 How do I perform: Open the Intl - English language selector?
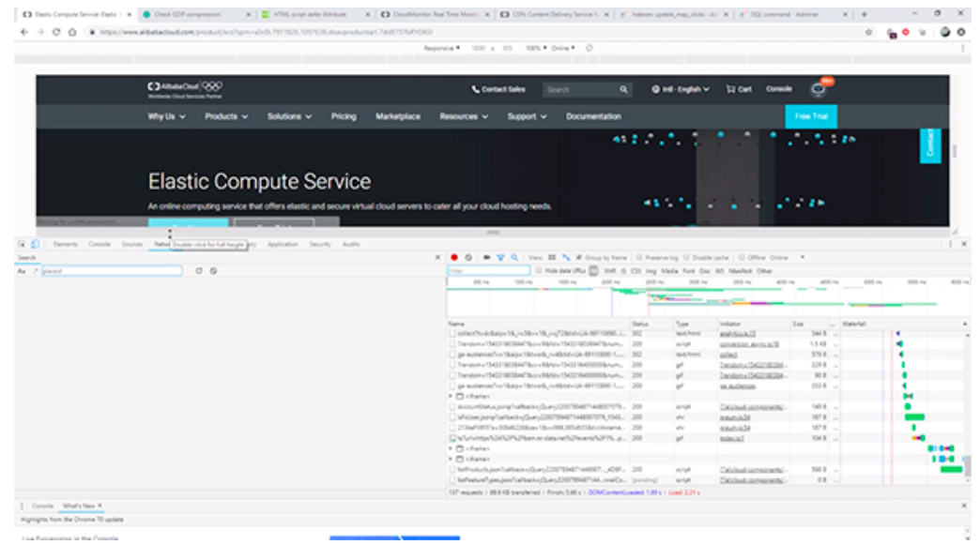681,90
